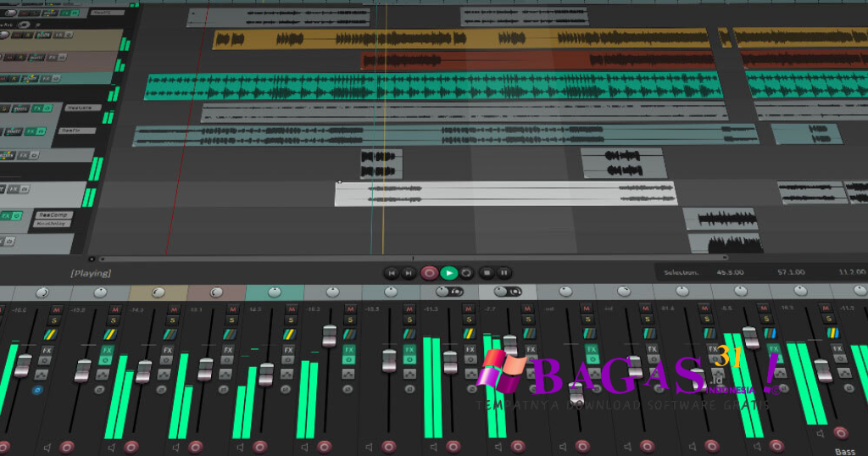Select the long yellow audio item
The height and width of the screenshot is (456, 868).
click(x=461, y=39)
